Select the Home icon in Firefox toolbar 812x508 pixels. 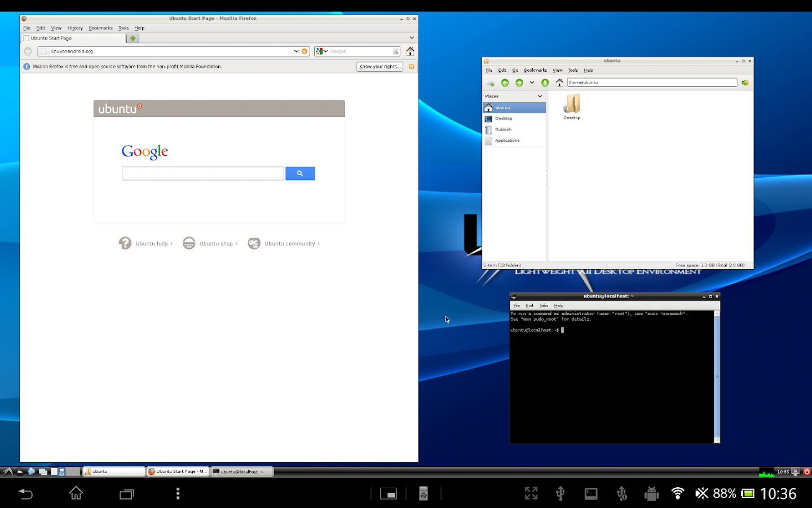tap(410, 51)
